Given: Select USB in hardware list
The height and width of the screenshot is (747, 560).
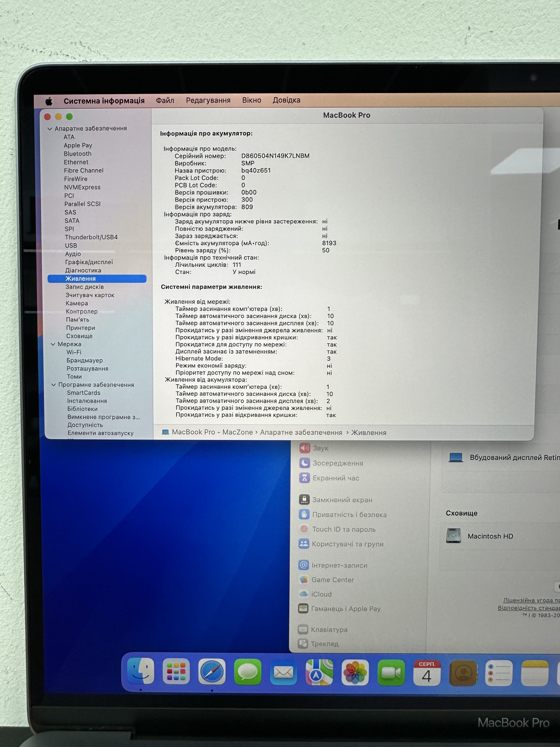Looking at the screenshot, I should (x=71, y=245).
